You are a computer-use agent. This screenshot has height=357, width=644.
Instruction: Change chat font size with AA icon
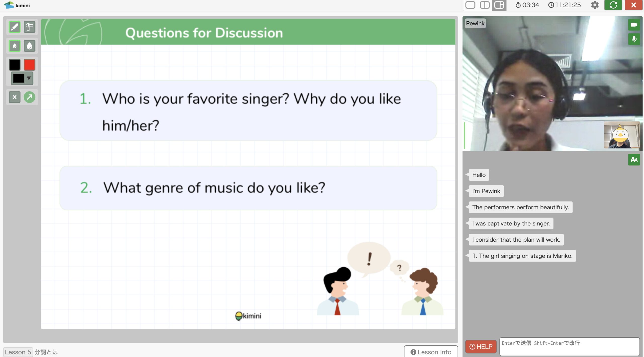(634, 160)
